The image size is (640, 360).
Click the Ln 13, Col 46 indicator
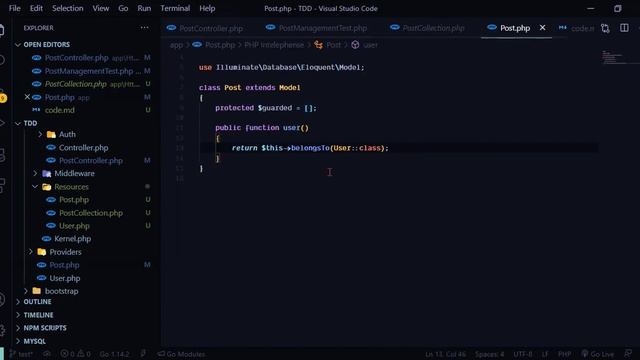coord(445,354)
